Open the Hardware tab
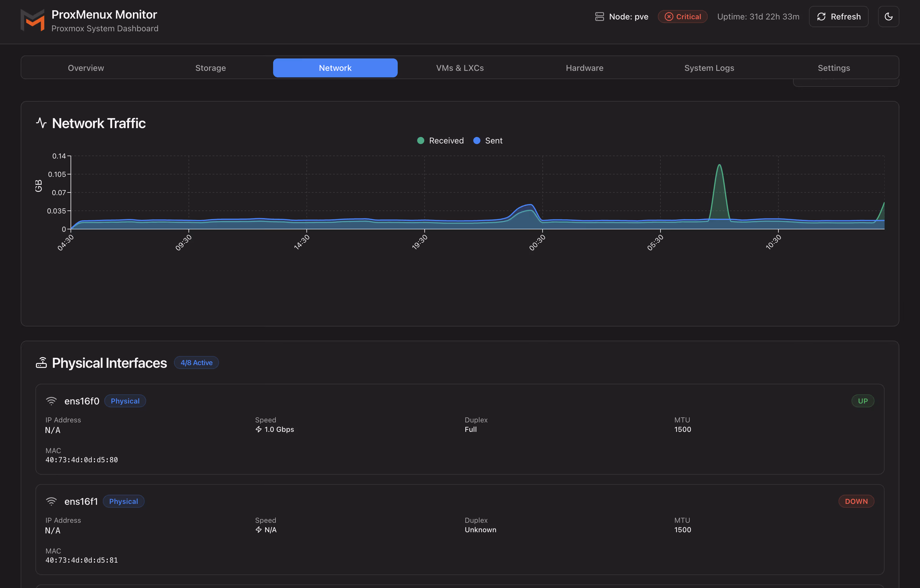The width and height of the screenshot is (920, 588). coord(584,68)
